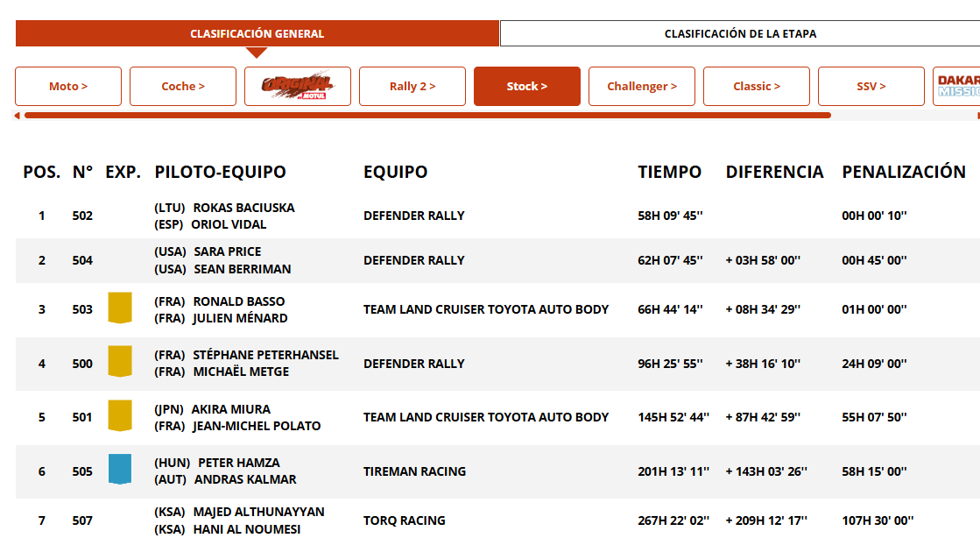Screen dimensions: 980x538
Task: Click Toyota Auto Body team in row 503
Action: coord(486,309)
